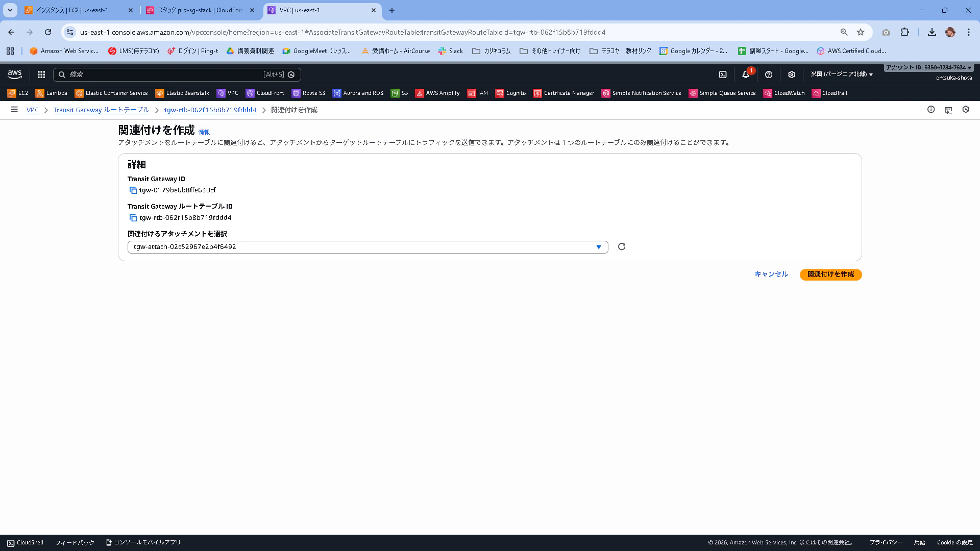Open the console settings gear
Viewport: 980px width, 551px height.
[792, 74]
